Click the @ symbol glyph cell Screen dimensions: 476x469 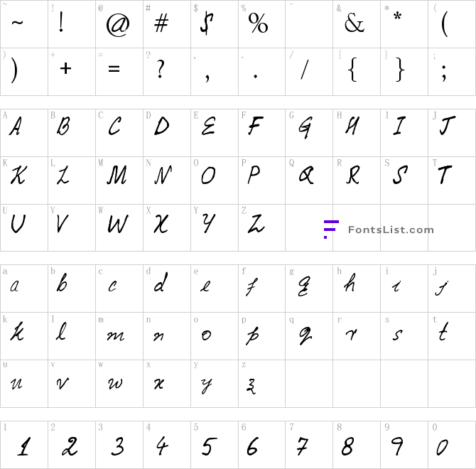pos(119,24)
